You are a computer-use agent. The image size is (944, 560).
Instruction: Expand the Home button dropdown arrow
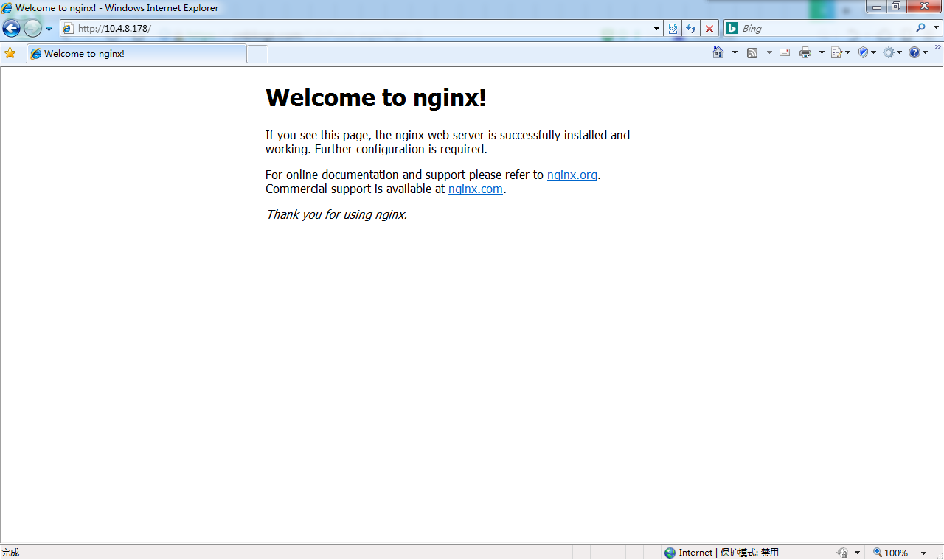pos(735,52)
